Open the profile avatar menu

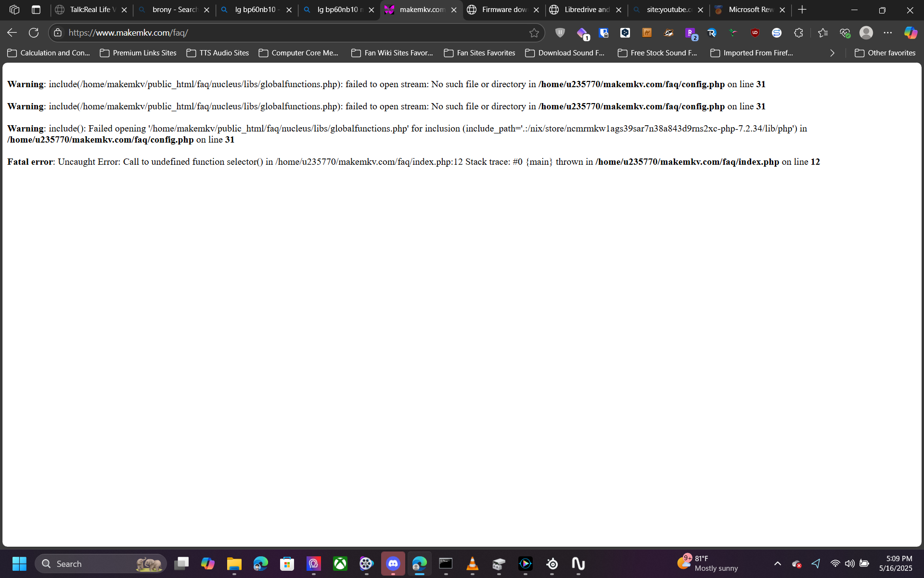[866, 33]
